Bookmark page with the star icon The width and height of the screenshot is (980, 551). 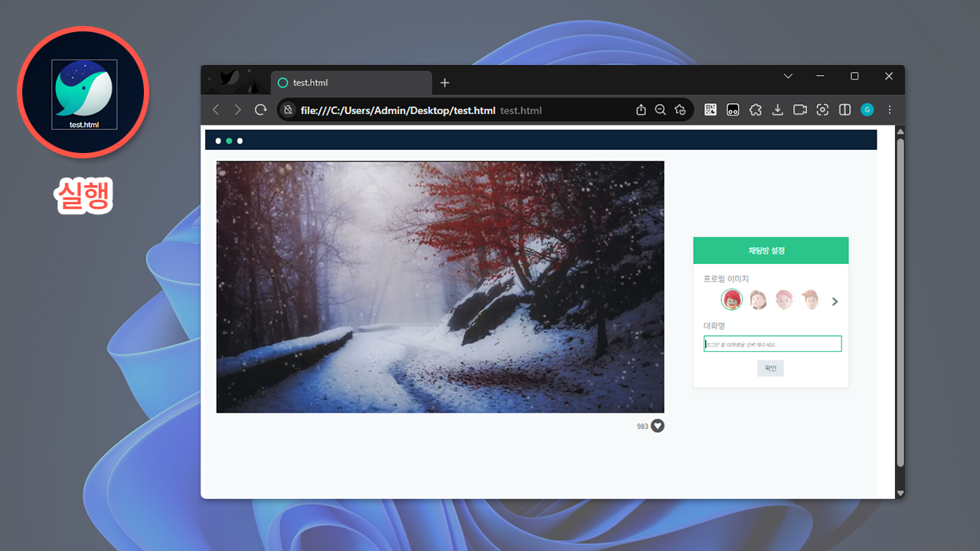click(680, 110)
